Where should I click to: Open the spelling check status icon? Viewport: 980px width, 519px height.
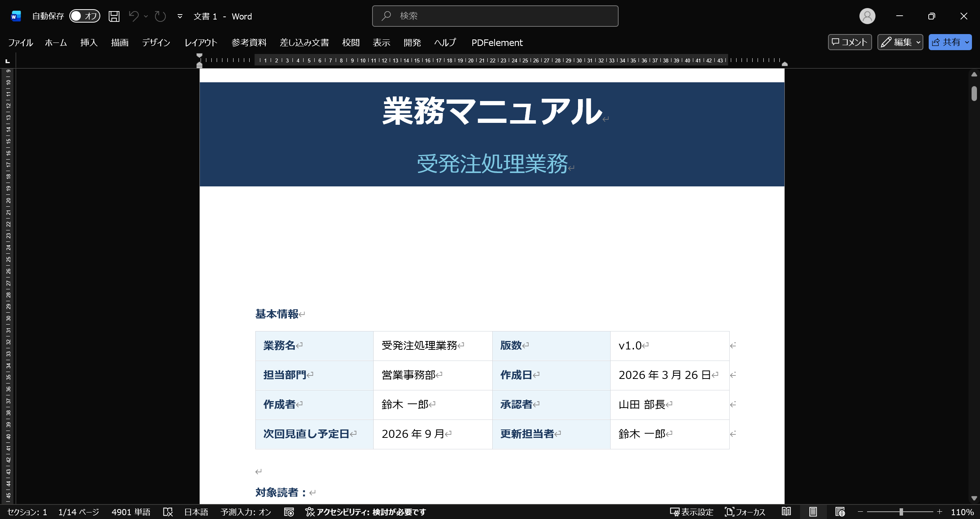click(x=168, y=512)
